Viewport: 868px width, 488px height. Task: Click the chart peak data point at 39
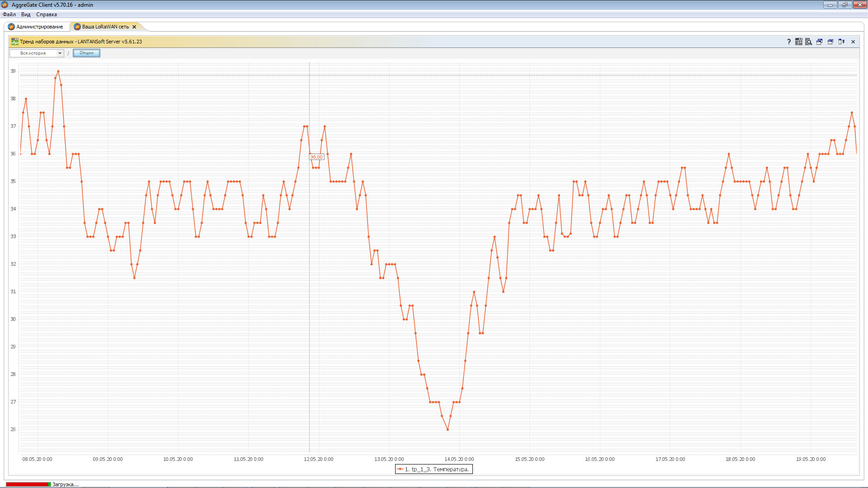point(58,71)
